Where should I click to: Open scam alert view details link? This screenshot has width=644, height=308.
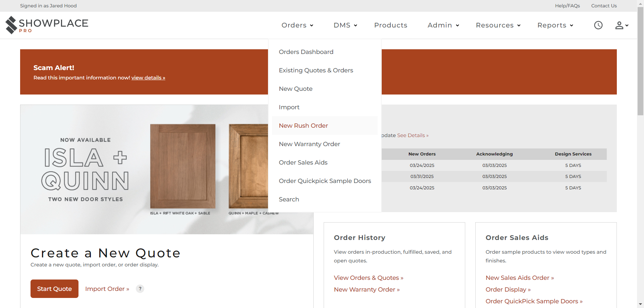tap(148, 77)
